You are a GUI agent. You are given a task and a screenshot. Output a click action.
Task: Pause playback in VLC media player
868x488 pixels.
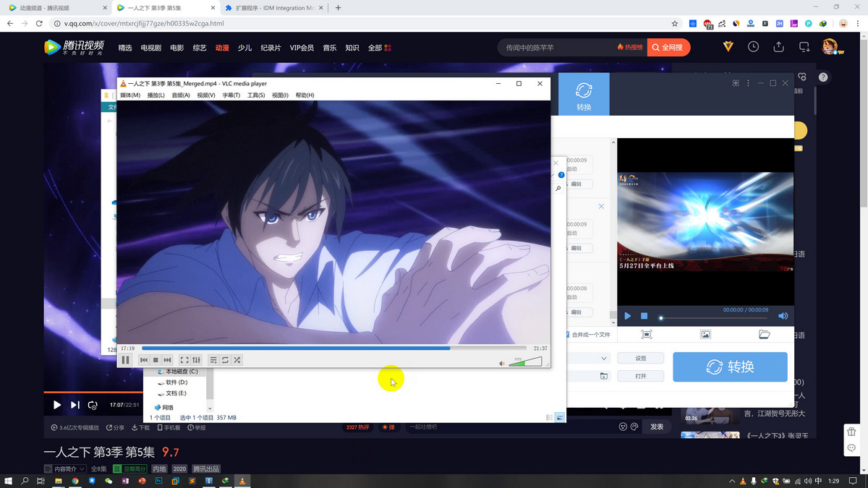coord(125,360)
